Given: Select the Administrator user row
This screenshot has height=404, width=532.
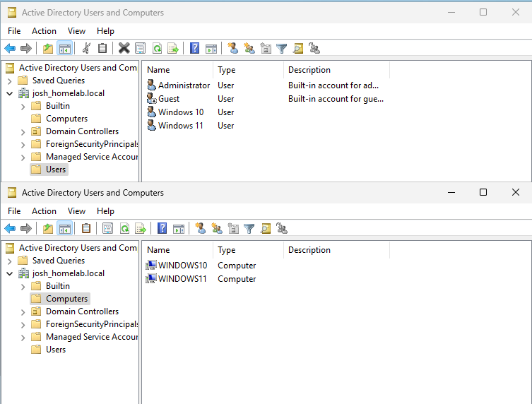Looking at the screenshot, I should pyautogui.click(x=266, y=85).
